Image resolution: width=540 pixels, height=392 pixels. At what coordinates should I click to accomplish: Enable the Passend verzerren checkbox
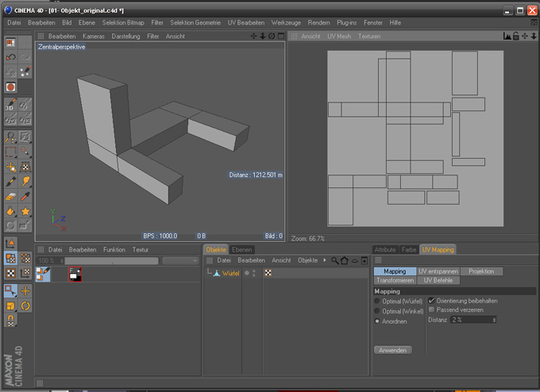click(x=431, y=309)
